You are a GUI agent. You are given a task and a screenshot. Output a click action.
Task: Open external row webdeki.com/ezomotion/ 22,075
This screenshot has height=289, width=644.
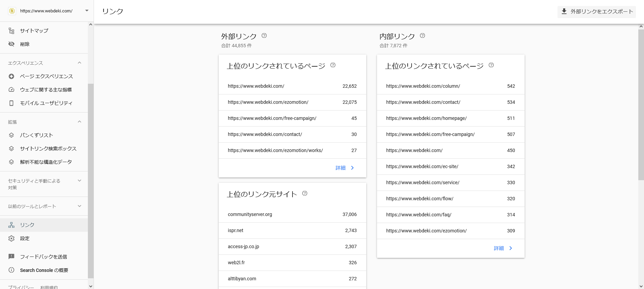tap(292, 102)
